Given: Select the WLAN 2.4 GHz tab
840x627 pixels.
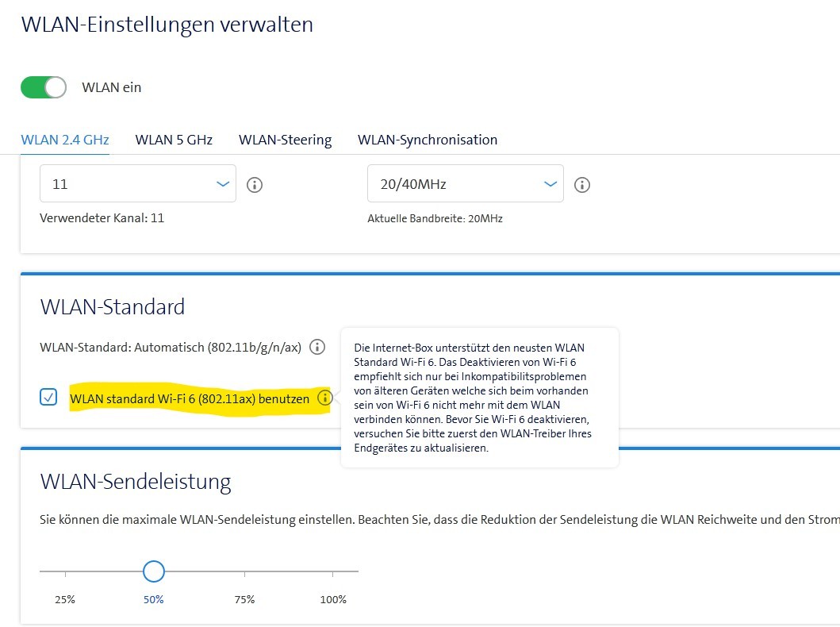Looking at the screenshot, I should (x=65, y=140).
